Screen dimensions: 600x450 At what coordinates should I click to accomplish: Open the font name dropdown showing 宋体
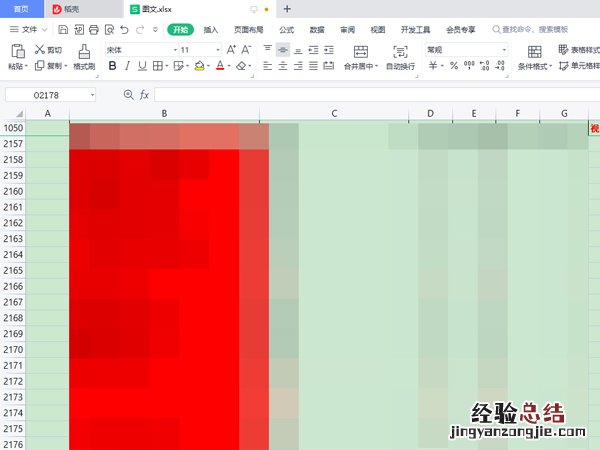click(139, 49)
